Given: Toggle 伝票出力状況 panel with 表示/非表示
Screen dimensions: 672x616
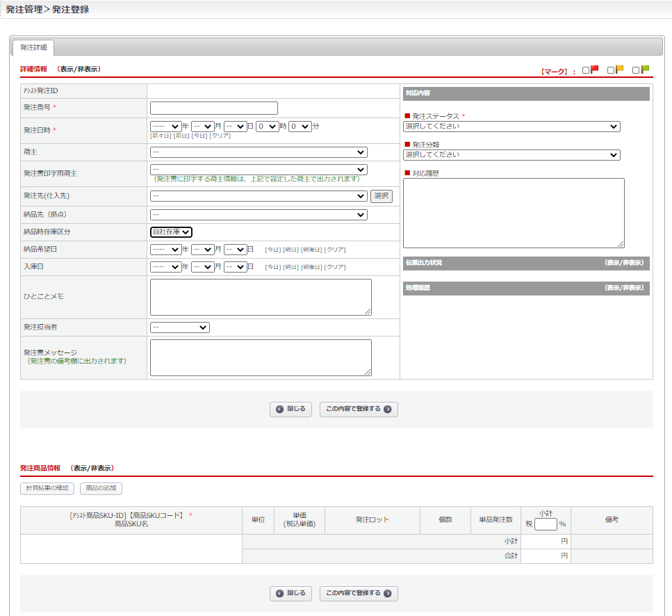Looking at the screenshot, I should (623, 264).
